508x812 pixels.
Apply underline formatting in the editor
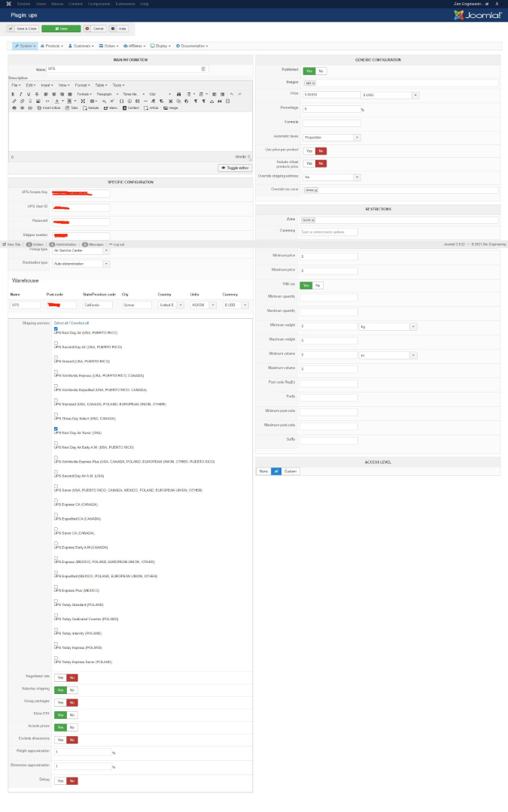[29, 94]
